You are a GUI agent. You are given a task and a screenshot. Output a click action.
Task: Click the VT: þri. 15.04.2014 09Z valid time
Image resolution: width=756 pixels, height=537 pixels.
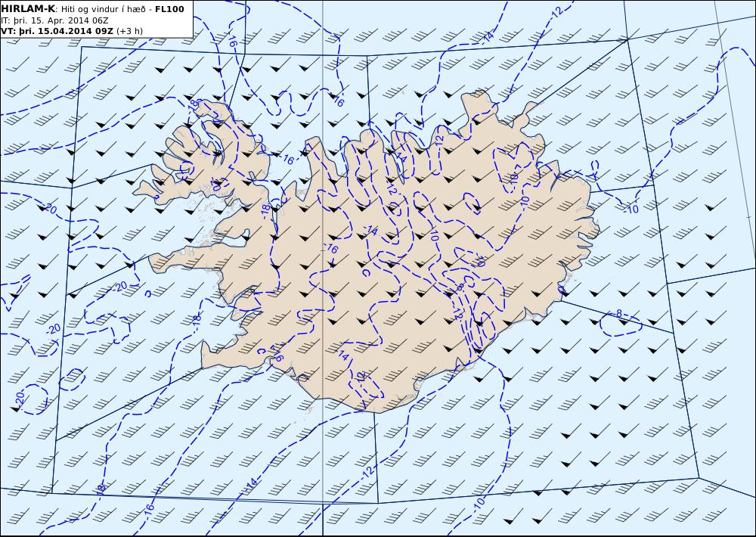(57, 31)
